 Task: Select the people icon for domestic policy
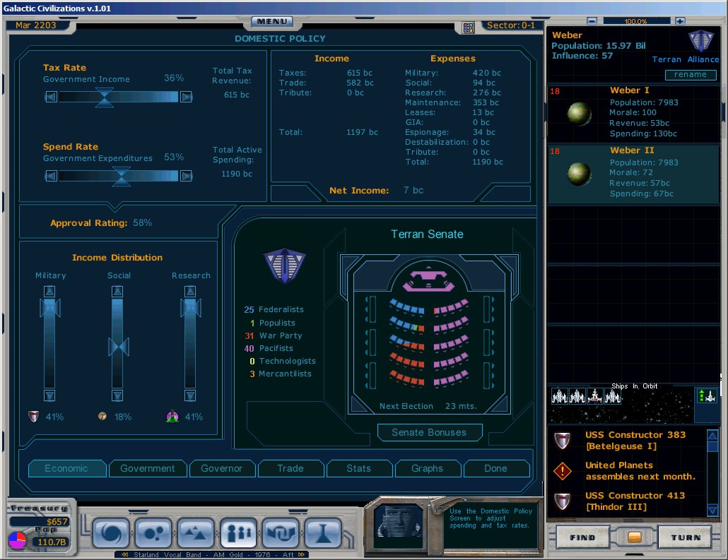tap(239, 533)
